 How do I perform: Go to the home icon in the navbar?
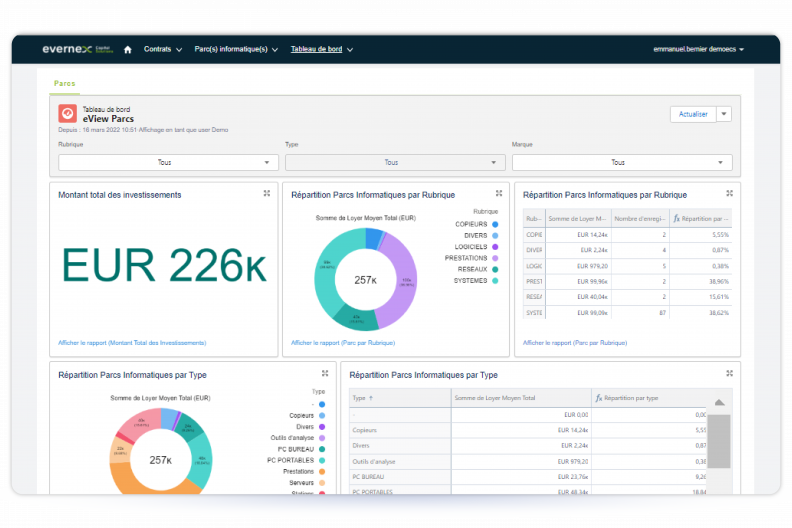coord(128,50)
